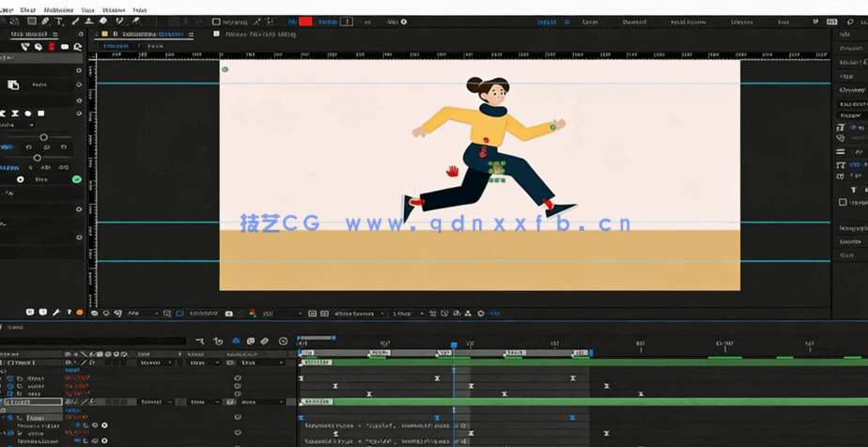Open the Active Camera view dropdown
The height and width of the screenshot is (447, 868).
356,314
